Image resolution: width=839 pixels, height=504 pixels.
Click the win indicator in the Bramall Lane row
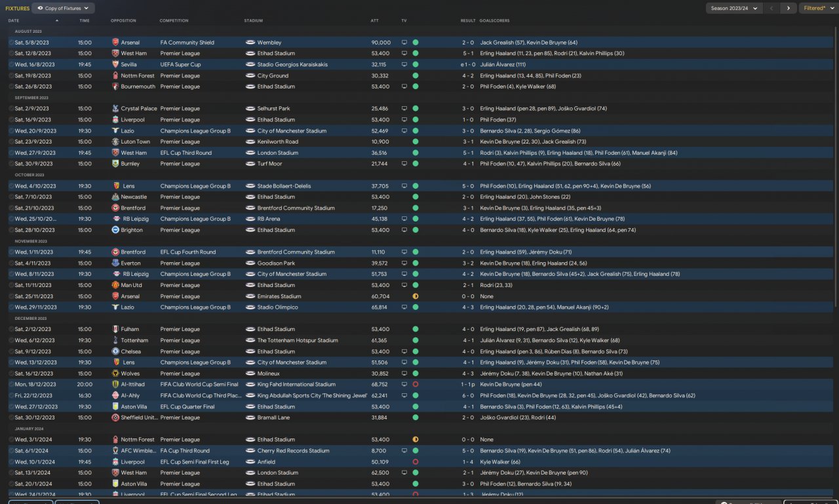click(x=416, y=417)
